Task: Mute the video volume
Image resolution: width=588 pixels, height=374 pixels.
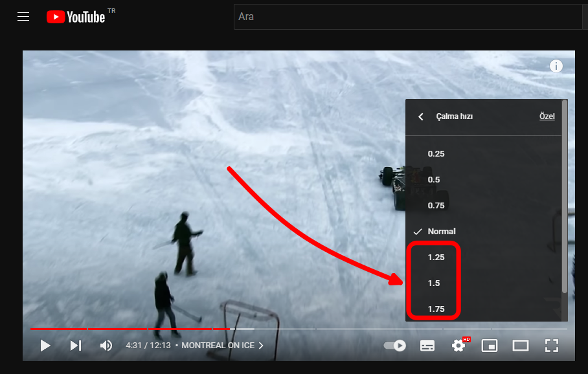Action: tap(106, 346)
